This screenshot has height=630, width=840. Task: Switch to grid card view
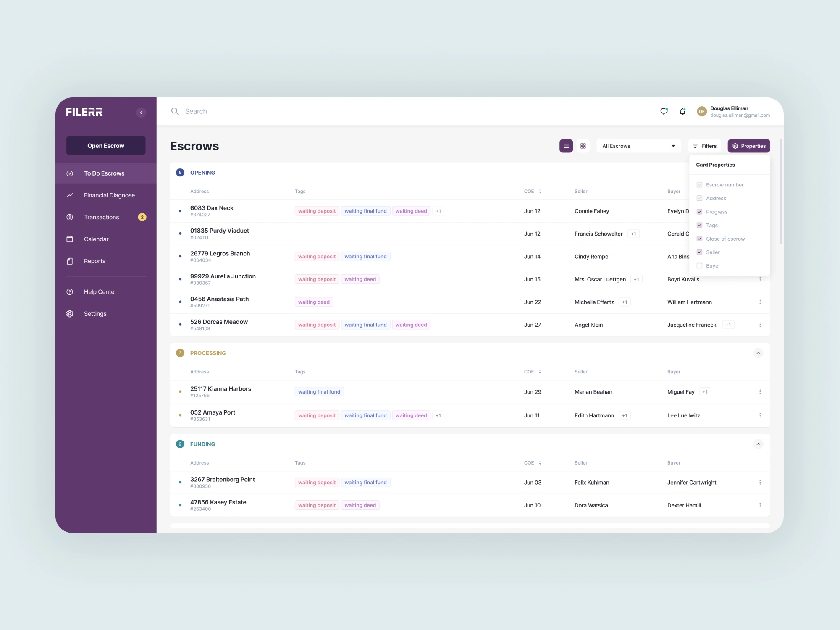[583, 146]
